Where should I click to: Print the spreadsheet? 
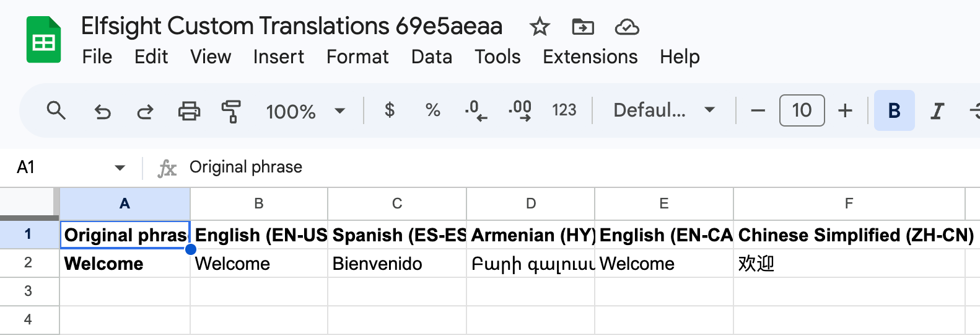tap(189, 111)
